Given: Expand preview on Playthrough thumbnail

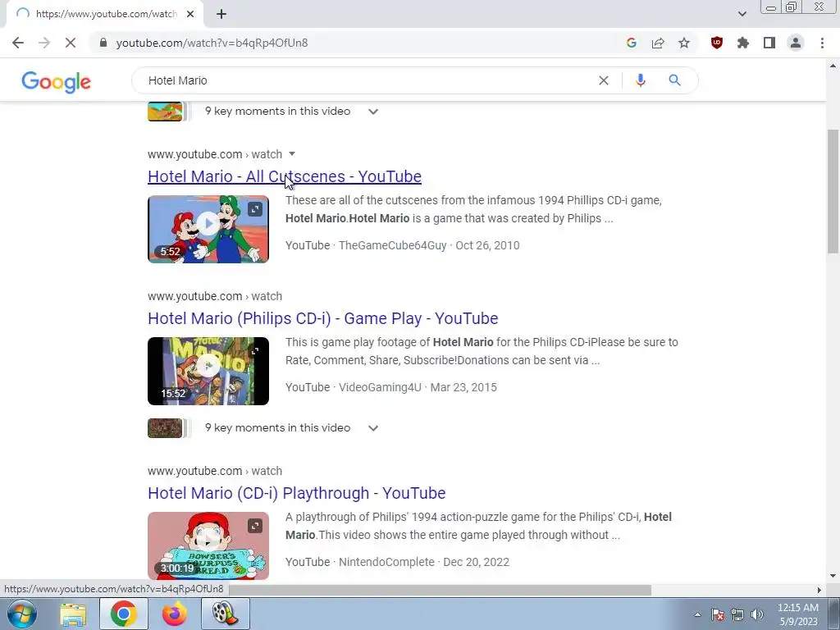Looking at the screenshot, I should tap(255, 526).
